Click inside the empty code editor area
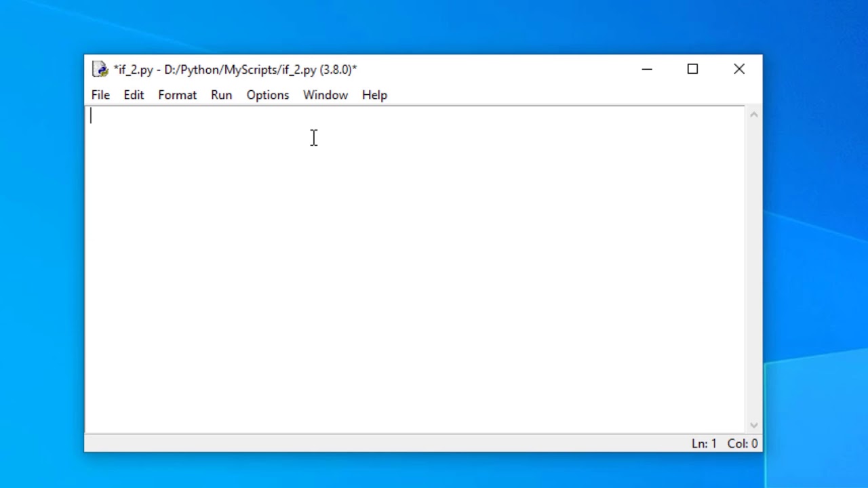Image resolution: width=868 pixels, height=488 pixels. [x=415, y=270]
